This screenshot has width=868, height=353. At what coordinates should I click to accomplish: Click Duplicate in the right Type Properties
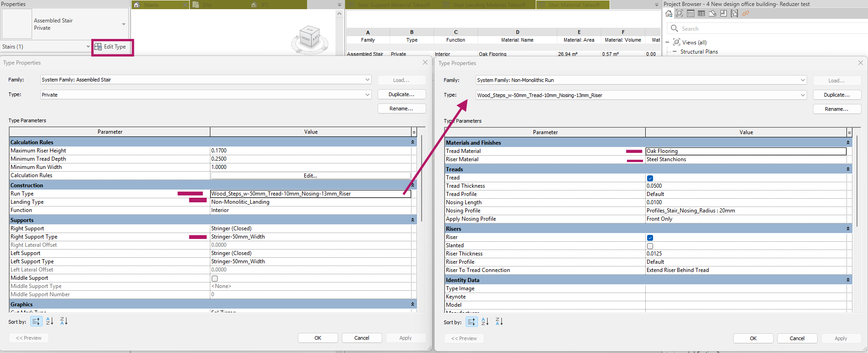tap(837, 95)
